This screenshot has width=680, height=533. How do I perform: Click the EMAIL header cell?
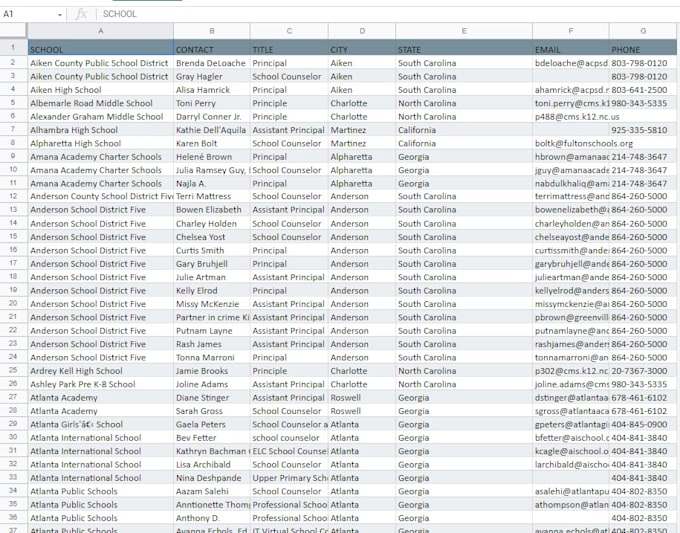click(571, 48)
